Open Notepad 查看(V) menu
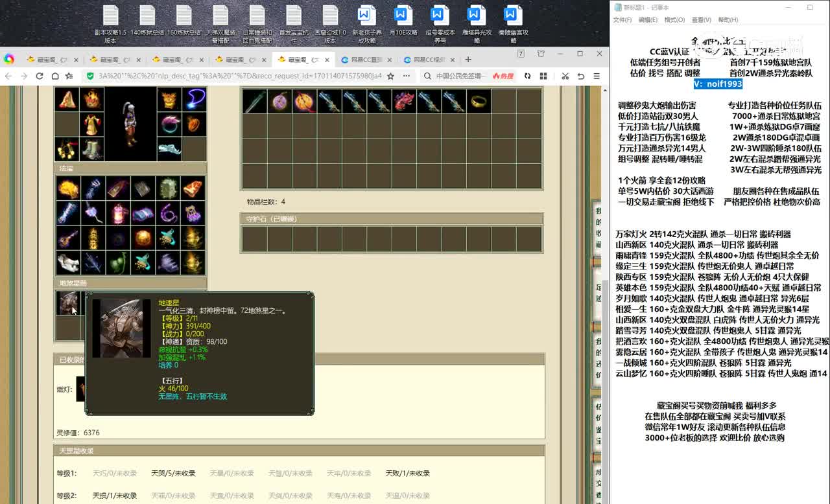Screen dimensions: 830x504 point(701,20)
